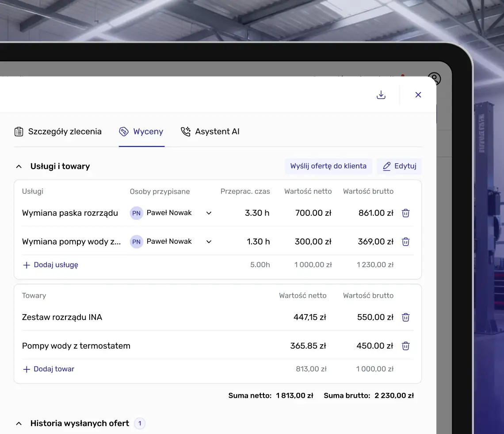
Task: Click the 550,00 zł gross value
Action: click(375, 317)
